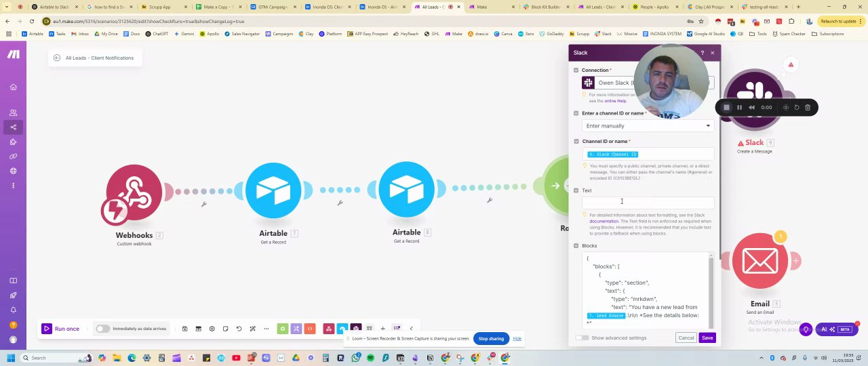Open filter wrench after second Airtable module
Screen dimensions: 868x366
(x=489, y=199)
